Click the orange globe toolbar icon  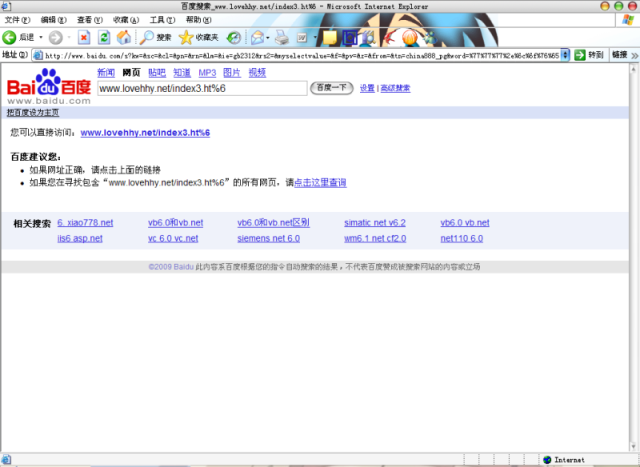click(409, 38)
